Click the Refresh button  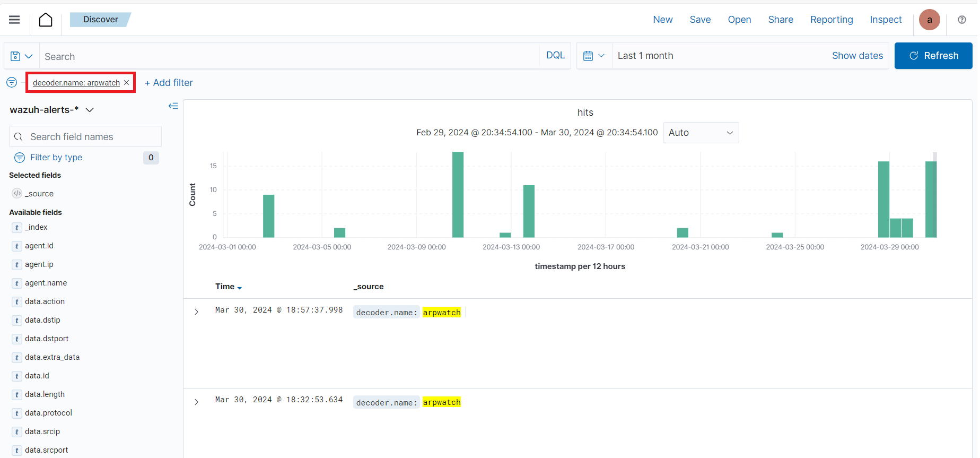(x=933, y=56)
